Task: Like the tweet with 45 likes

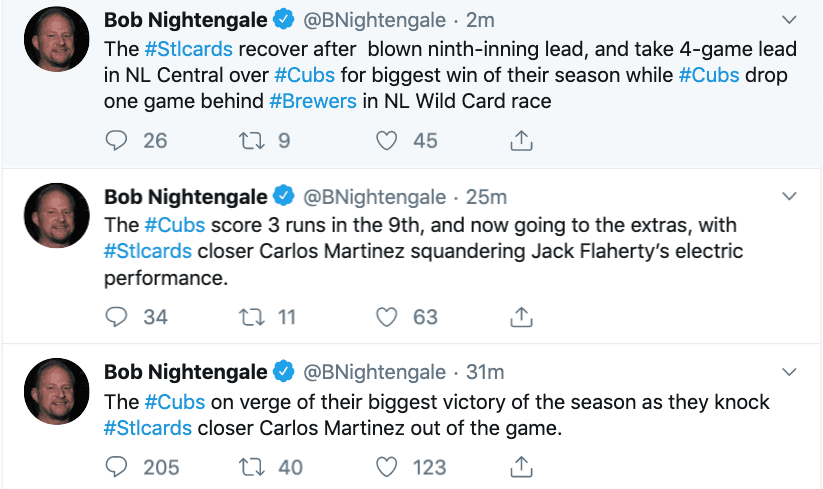Action: pyautogui.click(x=387, y=141)
